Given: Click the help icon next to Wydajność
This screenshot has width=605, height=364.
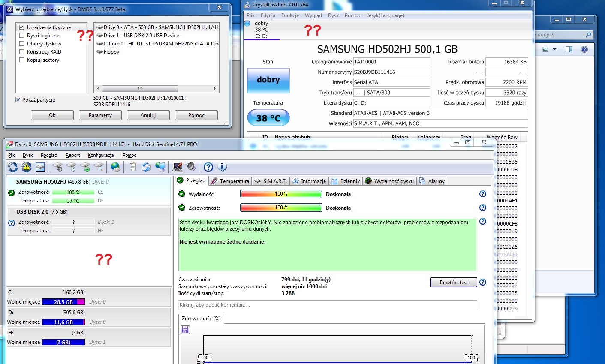Looking at the screenshot, I should [483, 194].
